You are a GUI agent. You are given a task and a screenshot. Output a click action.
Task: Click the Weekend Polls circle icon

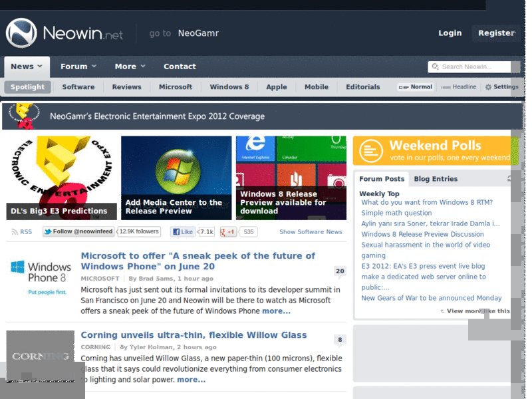(x=371, y=151)
